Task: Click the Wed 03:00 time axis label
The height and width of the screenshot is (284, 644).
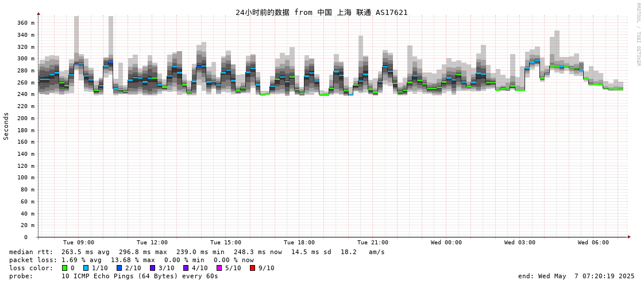Action: (519, 243)
